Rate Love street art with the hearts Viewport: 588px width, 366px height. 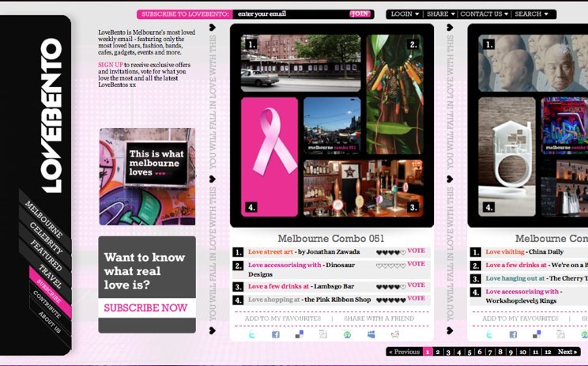click(x=390, y=252)
